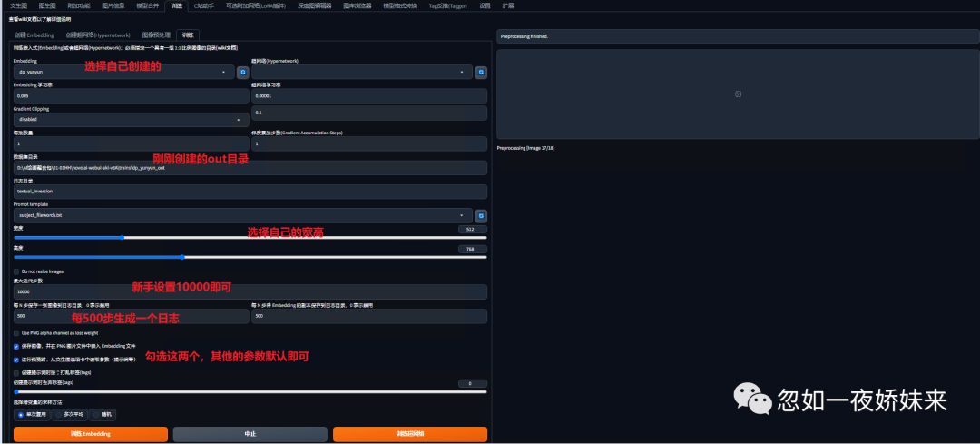Refresh the Prompt template list
The height and width of the screenshot is (444, 980).
coord(481,216)
